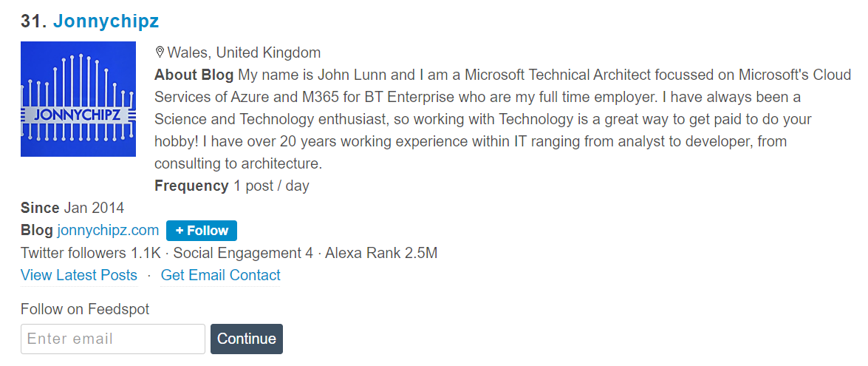This screenshot has height=366, width=868.
Task: Click the Follow on Feedspot label
Action: [x=85, y=309]
